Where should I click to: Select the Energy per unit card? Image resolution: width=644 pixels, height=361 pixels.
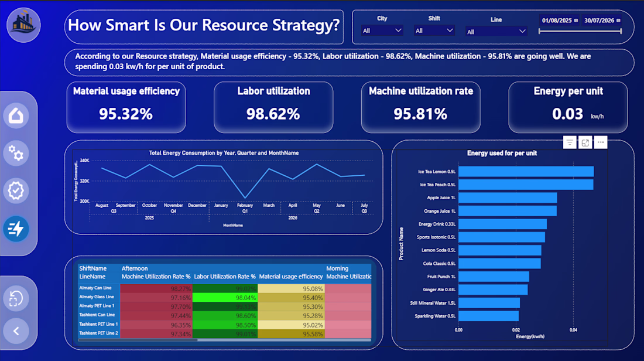tap(568, 107)
